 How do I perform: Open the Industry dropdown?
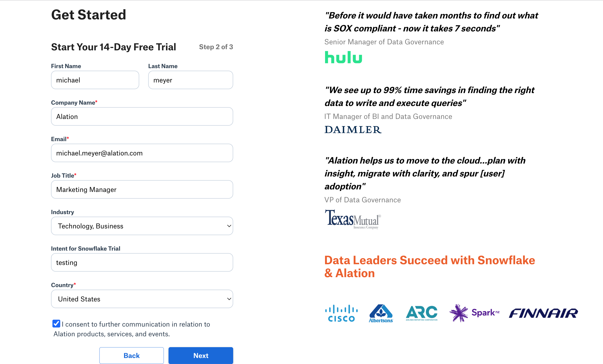pos(142,226)
